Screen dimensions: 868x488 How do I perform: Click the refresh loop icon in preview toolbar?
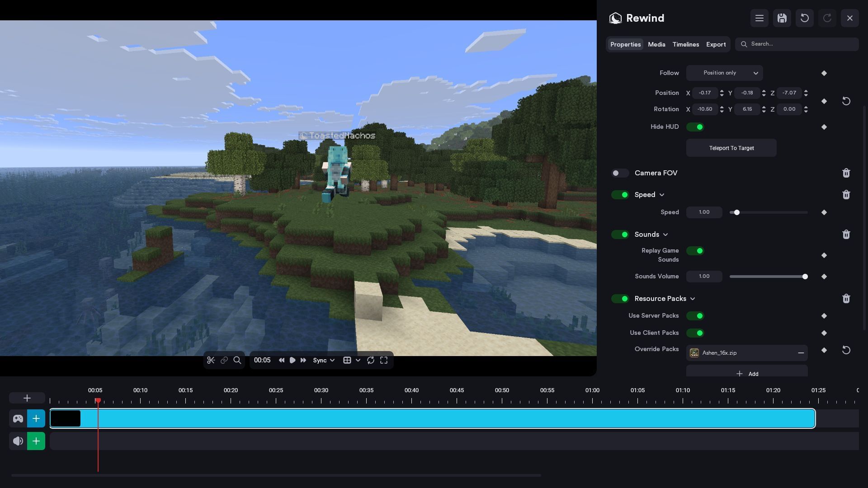371,360
